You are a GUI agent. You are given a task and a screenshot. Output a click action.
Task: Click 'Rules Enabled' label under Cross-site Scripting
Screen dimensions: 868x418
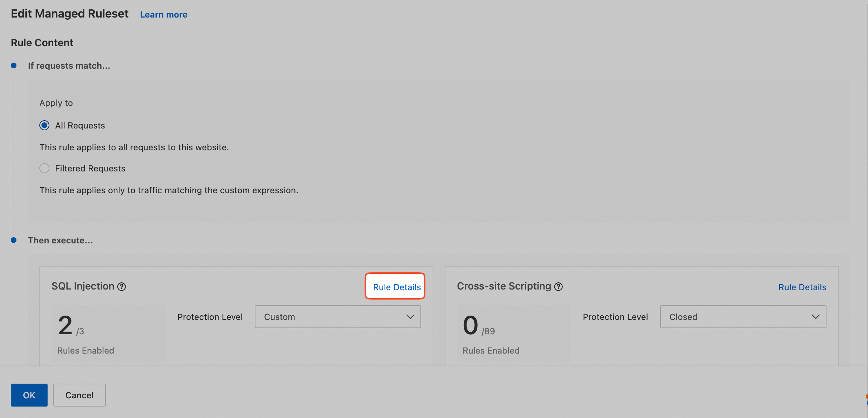491,351
